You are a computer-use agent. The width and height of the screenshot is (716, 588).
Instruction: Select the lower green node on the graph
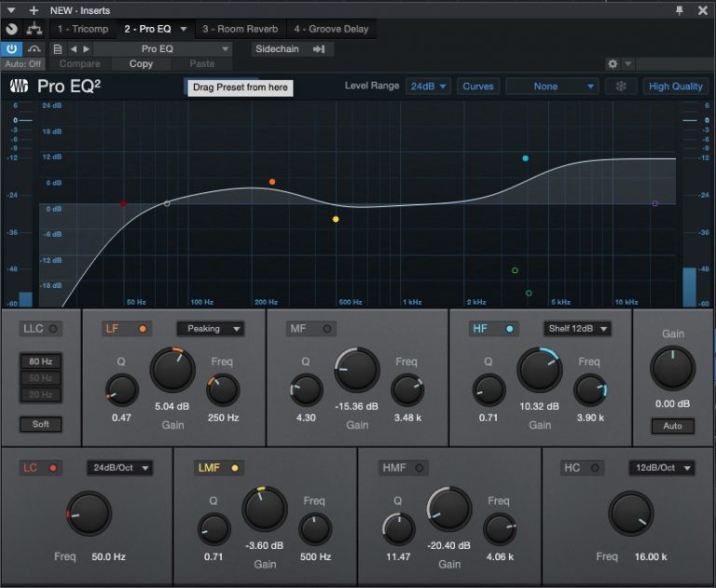click(x=529, y=294)
